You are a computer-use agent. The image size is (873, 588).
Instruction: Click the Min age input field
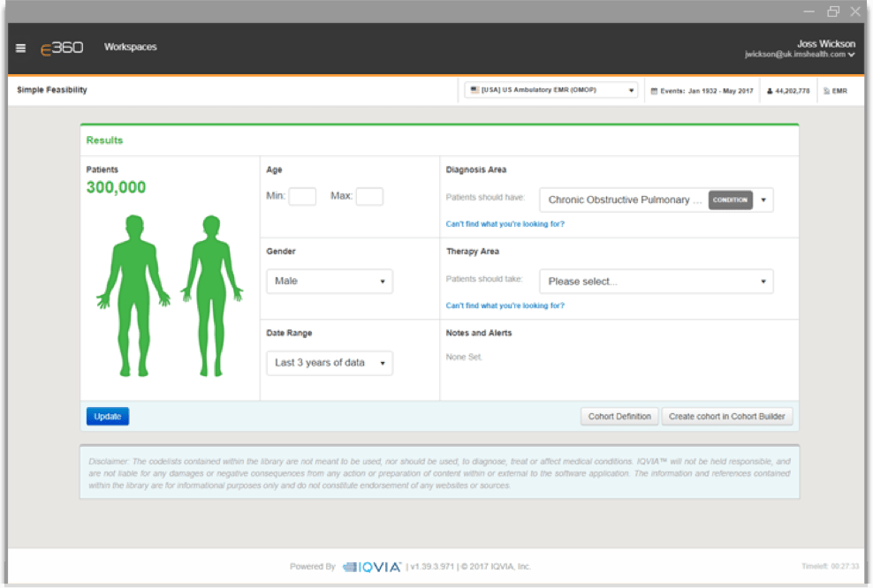[302, 196]
